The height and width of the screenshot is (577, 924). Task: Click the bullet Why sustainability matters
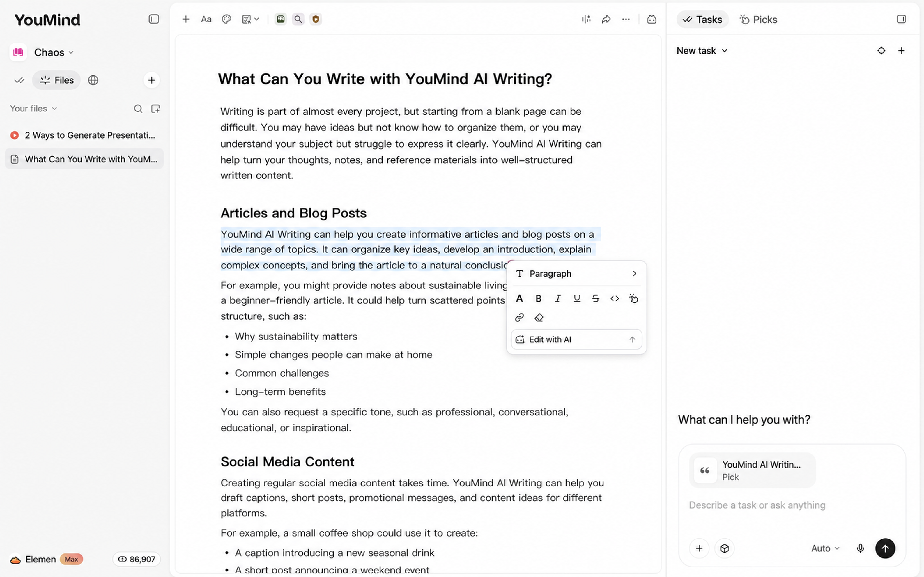point(296,337)
